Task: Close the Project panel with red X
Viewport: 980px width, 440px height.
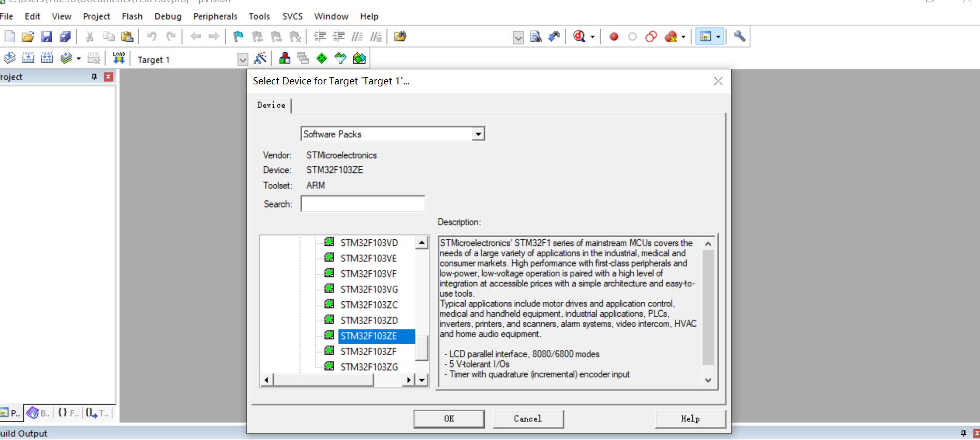Action: click(109, 77)
